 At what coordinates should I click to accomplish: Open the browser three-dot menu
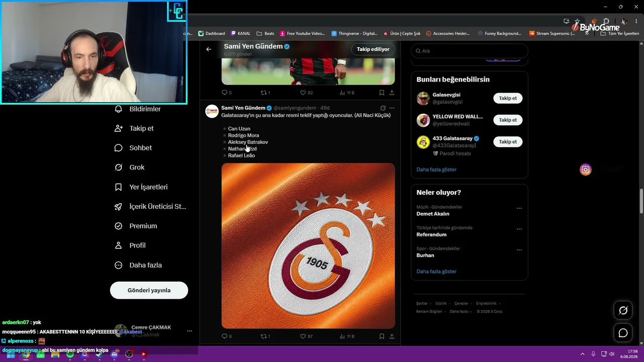point(635,22)
